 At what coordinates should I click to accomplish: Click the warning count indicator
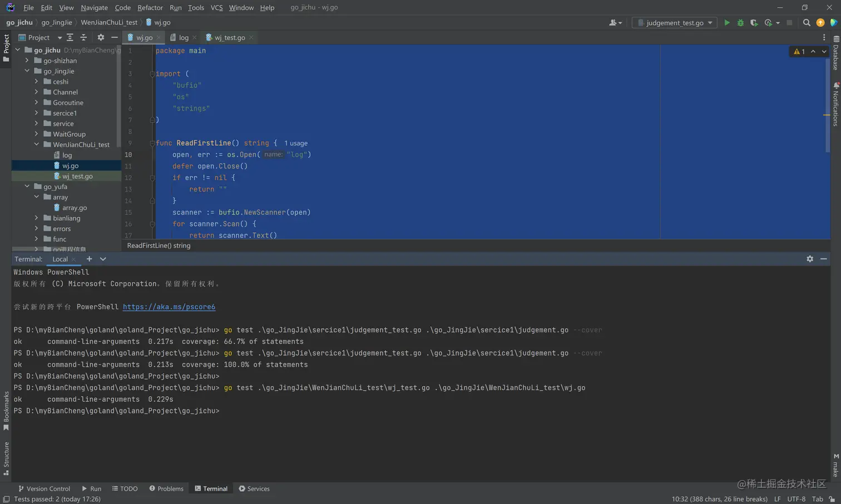pyautogui.click(x=799, y=52)
